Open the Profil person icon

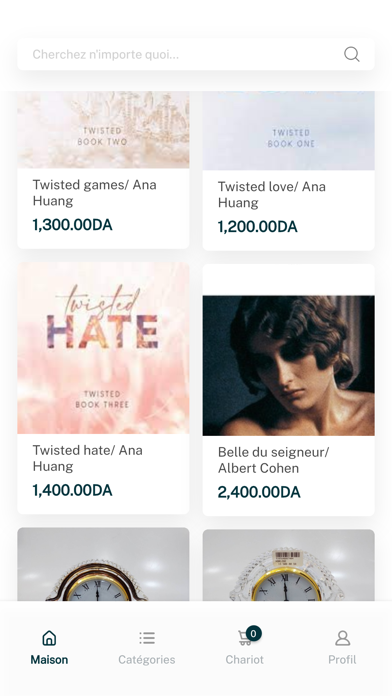[x=342, y=638]
